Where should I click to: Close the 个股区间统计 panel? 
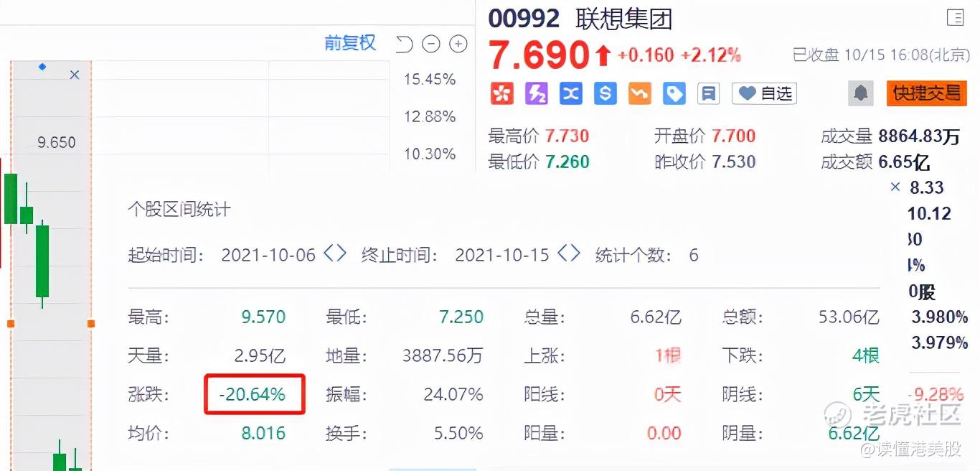pyautogui.click(x=895, y=187)
